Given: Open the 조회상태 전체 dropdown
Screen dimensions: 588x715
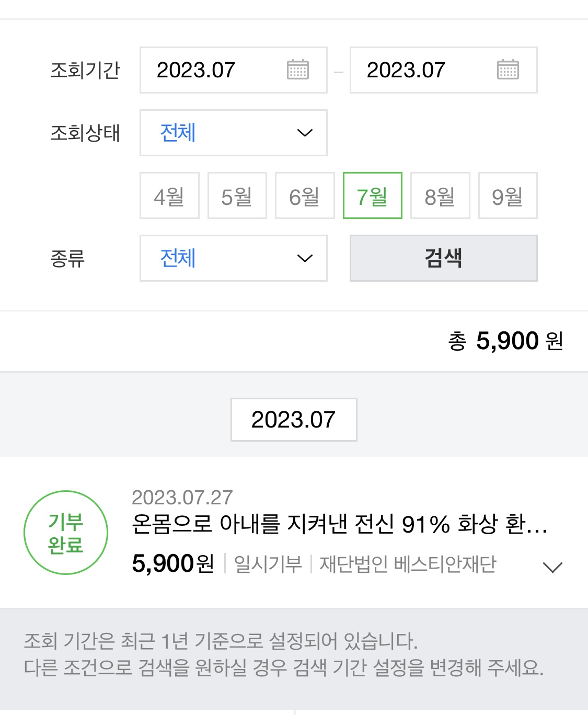Looking at the screenshot, I should tap(233, 133).
